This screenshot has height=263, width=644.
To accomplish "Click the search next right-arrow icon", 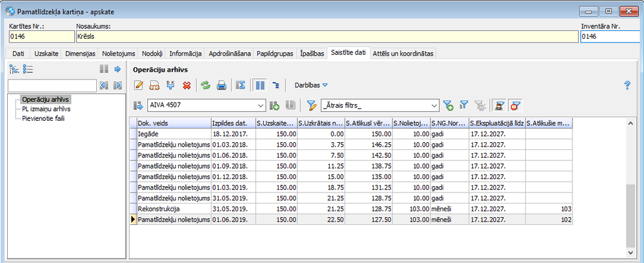I will point(118,85).
